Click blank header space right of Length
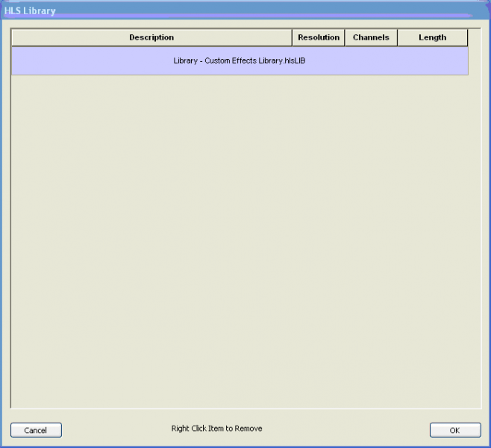This screenshot has height=448, width=491. [x=475, y=37]
